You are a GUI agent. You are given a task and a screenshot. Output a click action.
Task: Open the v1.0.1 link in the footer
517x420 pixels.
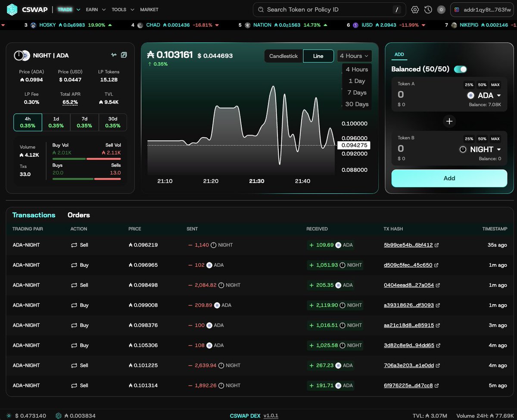271,416
